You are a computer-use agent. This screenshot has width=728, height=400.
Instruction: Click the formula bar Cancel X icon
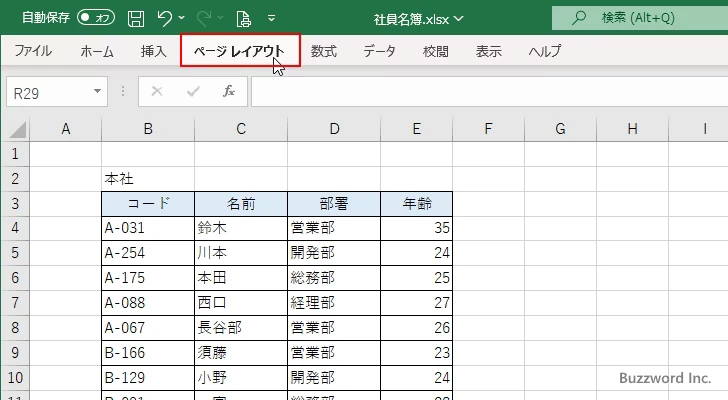click(157, 91)
